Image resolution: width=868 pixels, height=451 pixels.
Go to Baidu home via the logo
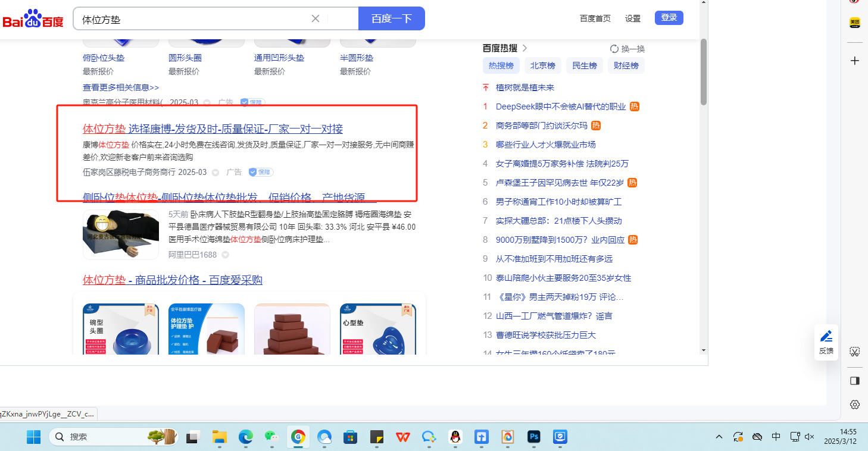(33, 19)
